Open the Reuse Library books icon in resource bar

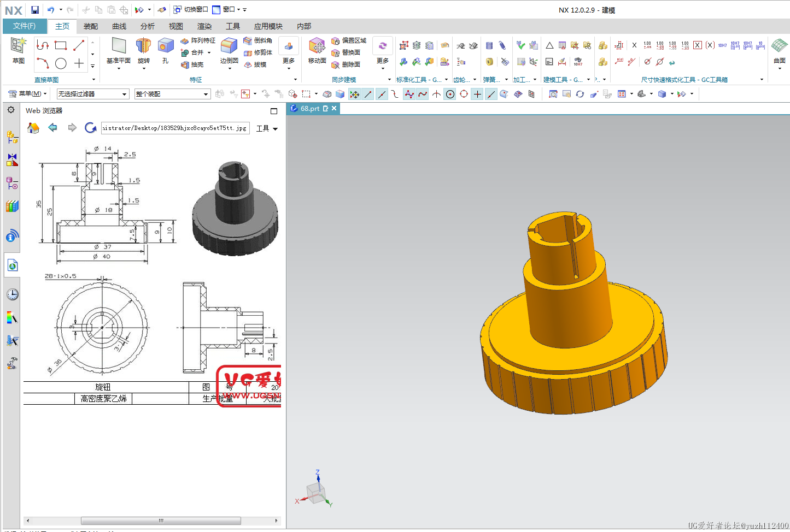[x=12, y=206]
